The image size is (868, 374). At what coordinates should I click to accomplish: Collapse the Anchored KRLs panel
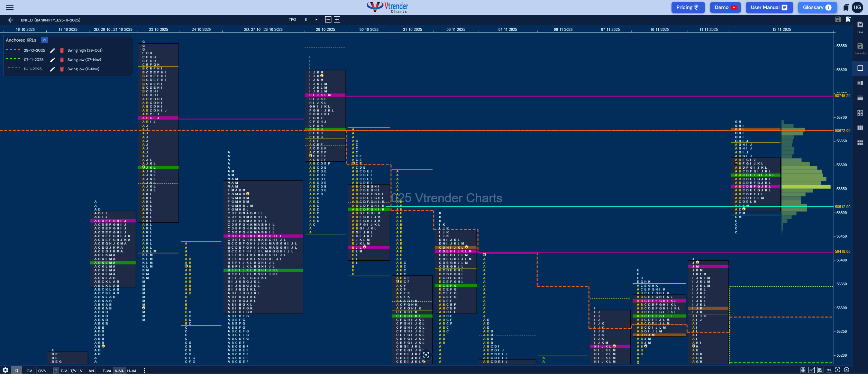pyautogui.click(x=44, y=39)
